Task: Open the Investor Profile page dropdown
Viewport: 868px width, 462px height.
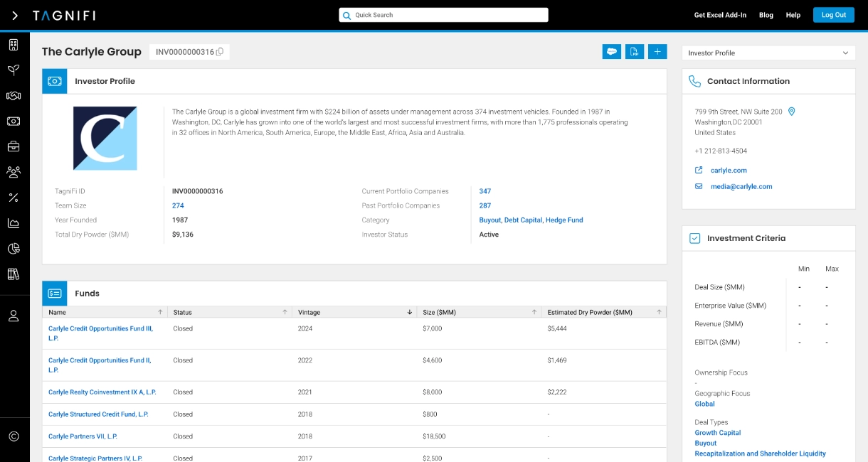Action: pyautogui.click(x=768, y=52)
